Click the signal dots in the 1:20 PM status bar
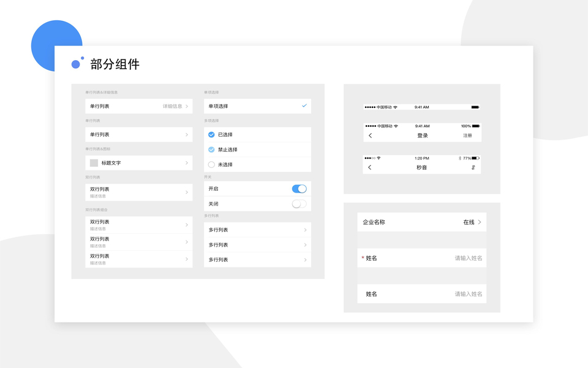Image resolution: width=588 pixels, height=368 pixels. [x=370, y=158]
